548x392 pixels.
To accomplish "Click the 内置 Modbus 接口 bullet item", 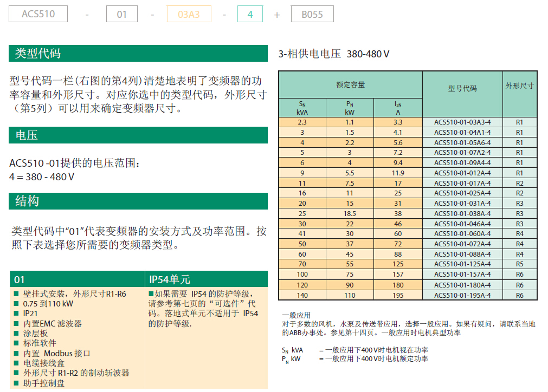I will tap(52, 353).
